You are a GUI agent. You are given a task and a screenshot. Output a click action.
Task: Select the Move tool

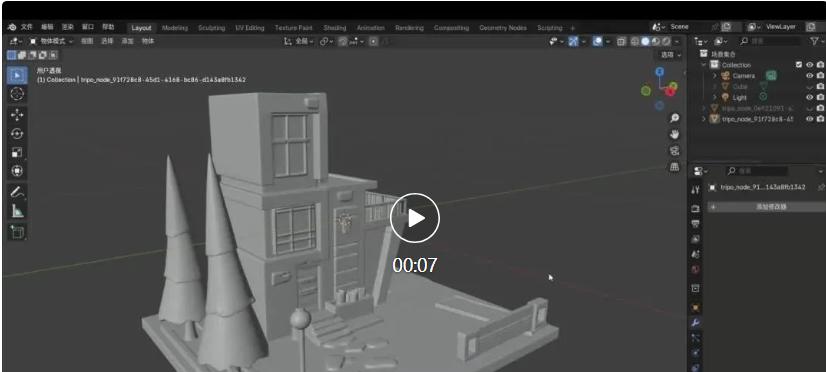coord(17,115)
